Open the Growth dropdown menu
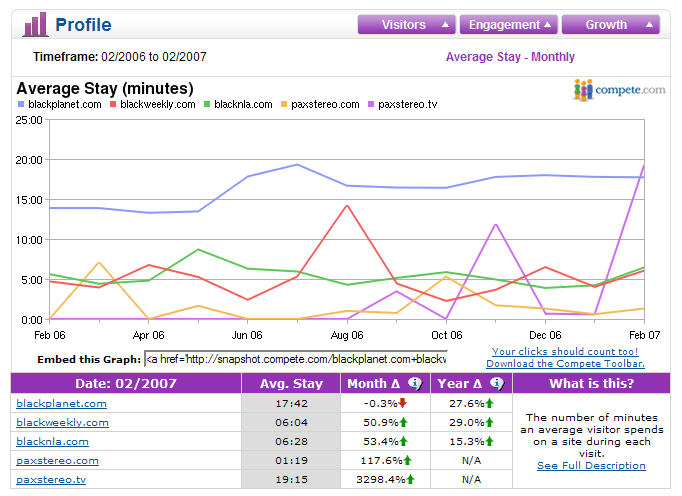Viewport: 682px width, 496px height. 611,24
